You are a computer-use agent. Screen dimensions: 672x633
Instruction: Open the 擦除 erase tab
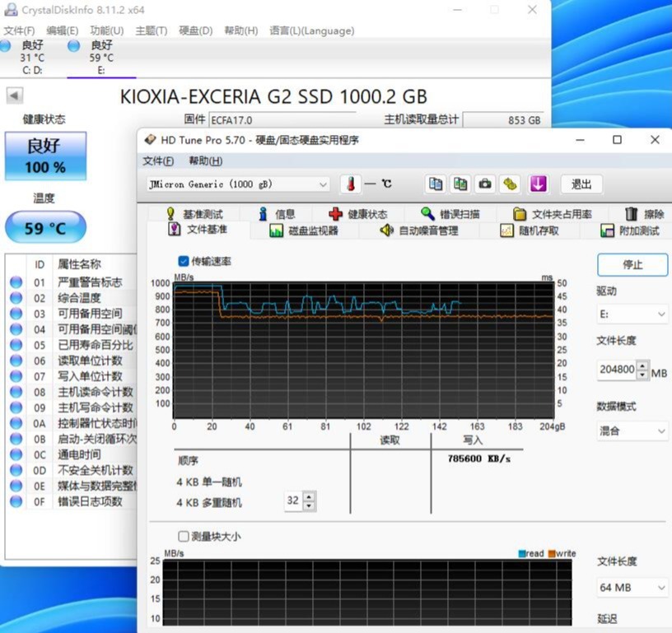[645, 214]
